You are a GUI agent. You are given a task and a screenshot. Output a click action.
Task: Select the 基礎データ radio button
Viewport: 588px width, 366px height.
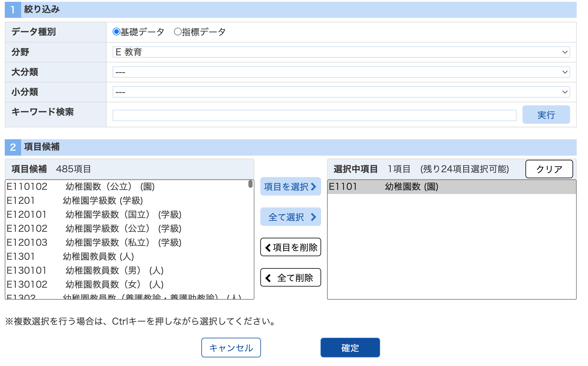(x=116, y=32)
